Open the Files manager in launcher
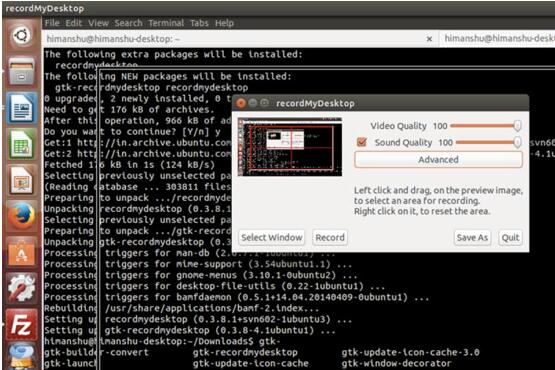 22,72
